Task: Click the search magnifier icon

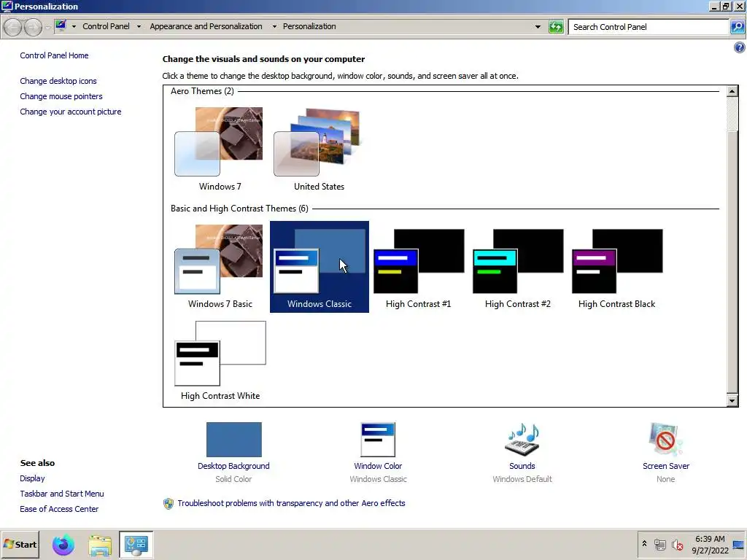Action: pos(737,27)
